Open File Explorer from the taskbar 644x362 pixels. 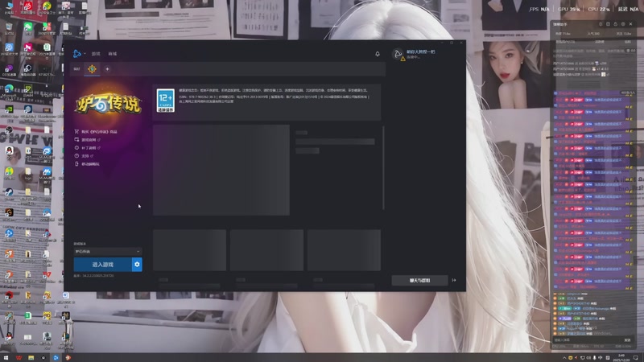click(x=31, y=358)
